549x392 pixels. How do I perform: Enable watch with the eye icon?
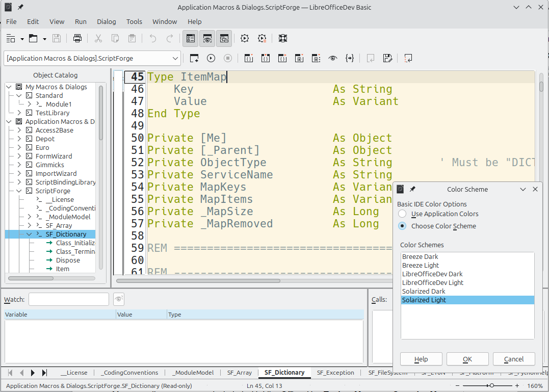pyautogui.click(x=333, y=58)
